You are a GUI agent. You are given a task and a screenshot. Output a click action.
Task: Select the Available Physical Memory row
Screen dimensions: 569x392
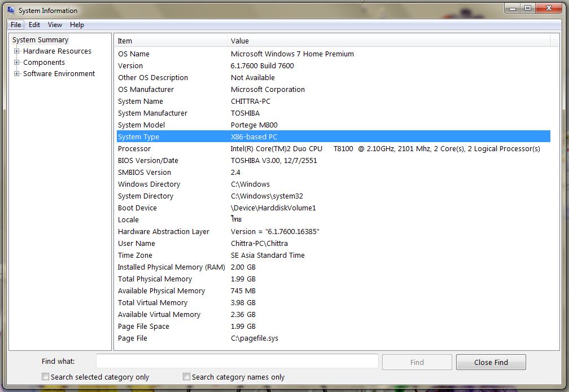click(334, 291)
